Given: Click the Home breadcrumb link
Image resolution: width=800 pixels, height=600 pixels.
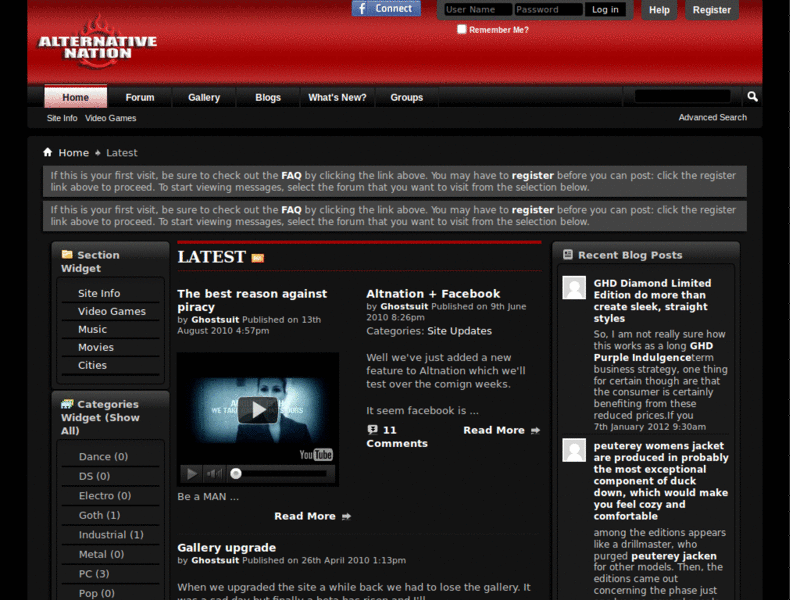Looking at the screenshot, I should 73,153.
